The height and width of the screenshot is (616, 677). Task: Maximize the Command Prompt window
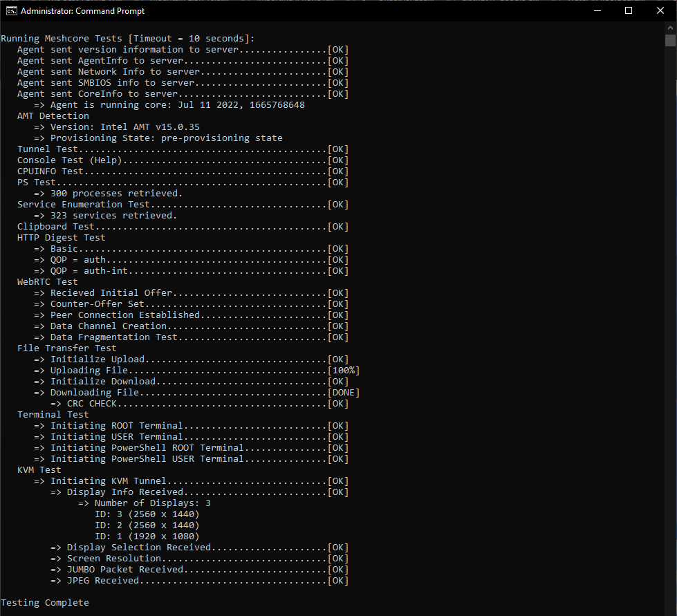pyautogui.click(x=629, y=11)
